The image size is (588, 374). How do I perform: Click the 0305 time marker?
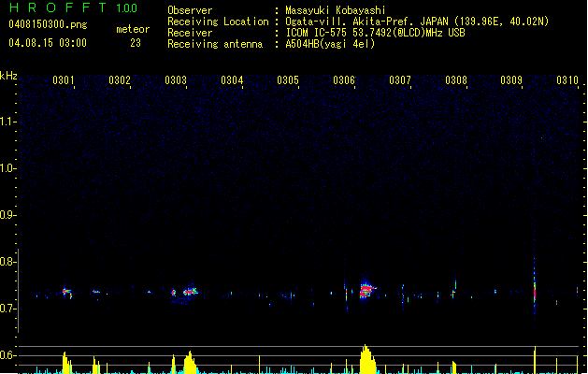[x=288, y=80]
